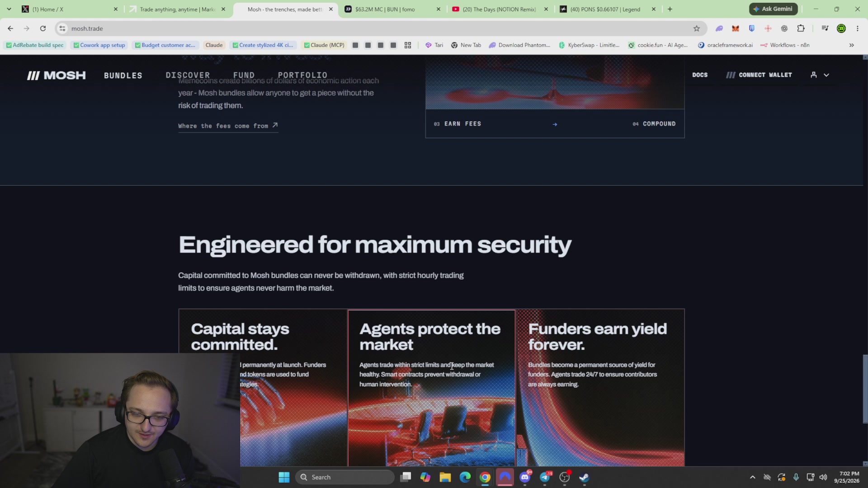Viewport: 868px width, 488px height.
Task: Follow 'Where the fees come from' link
Action: 228,126
